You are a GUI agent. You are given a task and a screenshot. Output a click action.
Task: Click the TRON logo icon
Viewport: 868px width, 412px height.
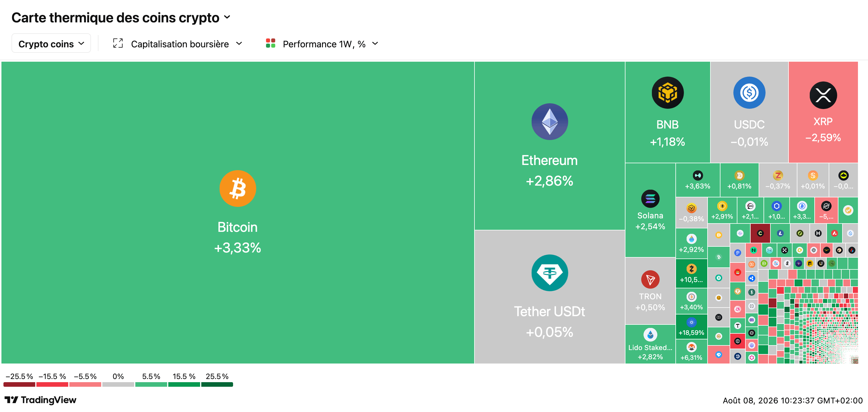[650, 279]
